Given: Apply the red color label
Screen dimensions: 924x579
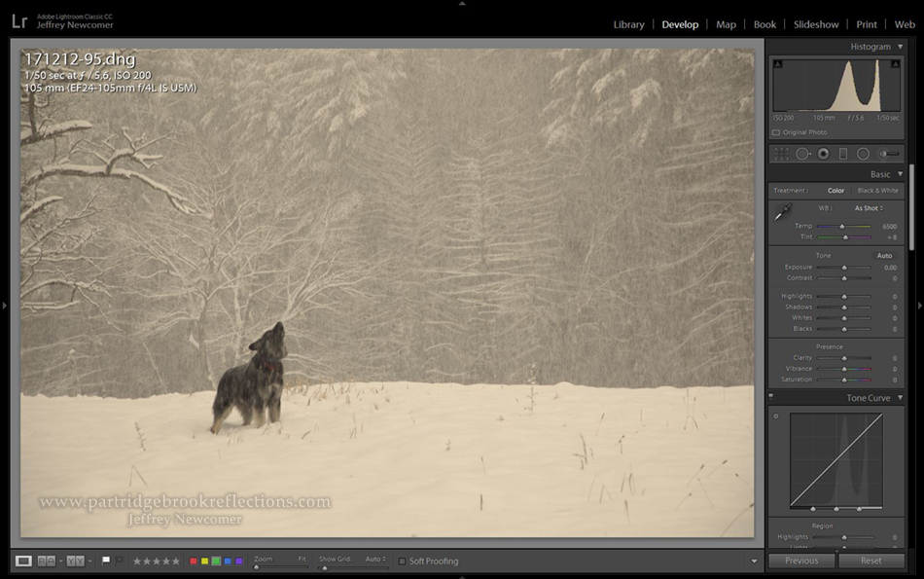Looking at the screenshot, I should (193, 561).
